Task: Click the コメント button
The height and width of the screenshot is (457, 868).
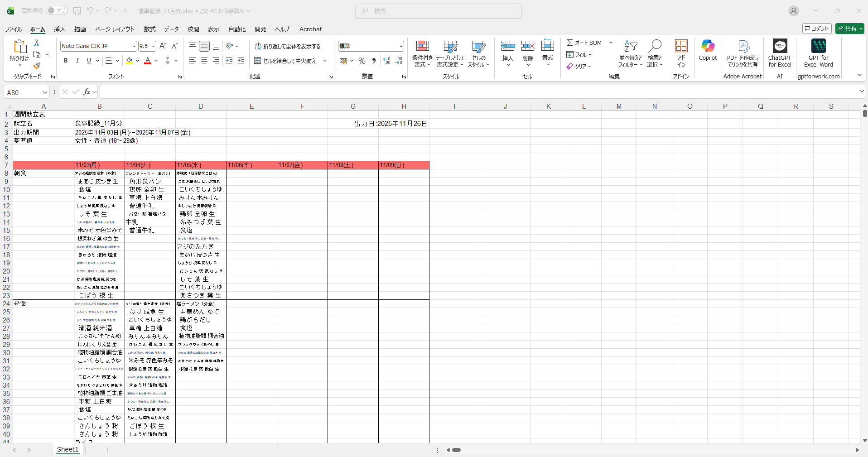Action: (817, 29)
